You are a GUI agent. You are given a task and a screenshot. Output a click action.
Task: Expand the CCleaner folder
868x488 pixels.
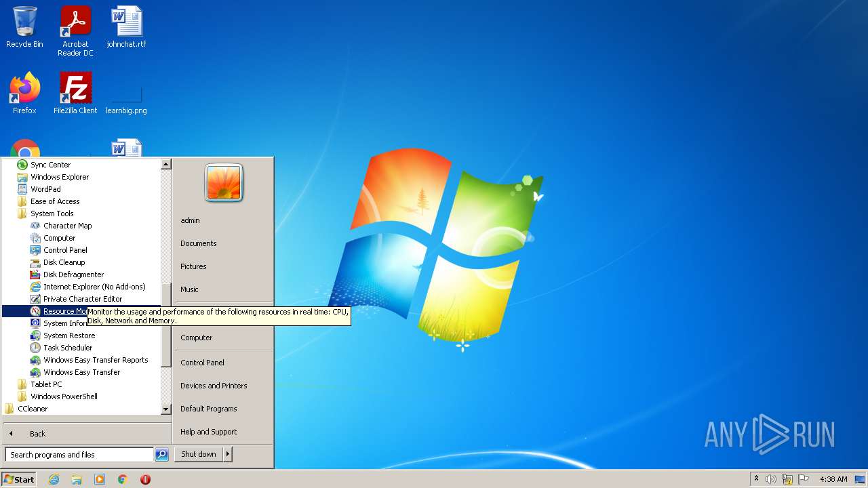33,409
